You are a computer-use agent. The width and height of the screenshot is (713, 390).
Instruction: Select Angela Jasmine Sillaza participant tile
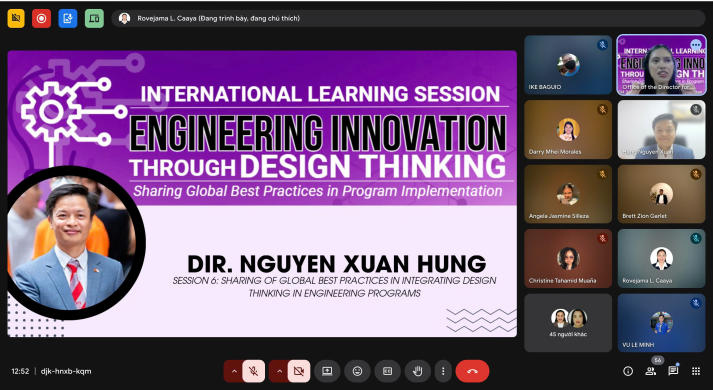(x=568, y=194)
